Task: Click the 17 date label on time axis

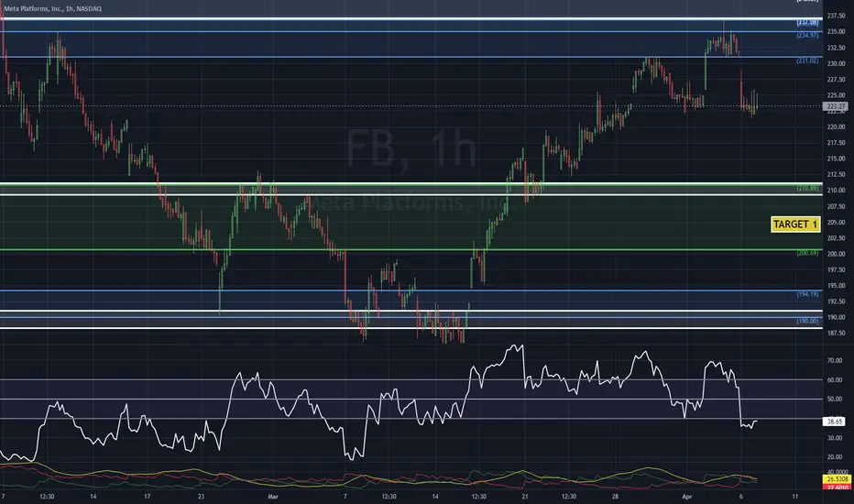Action: pos(147,497)
